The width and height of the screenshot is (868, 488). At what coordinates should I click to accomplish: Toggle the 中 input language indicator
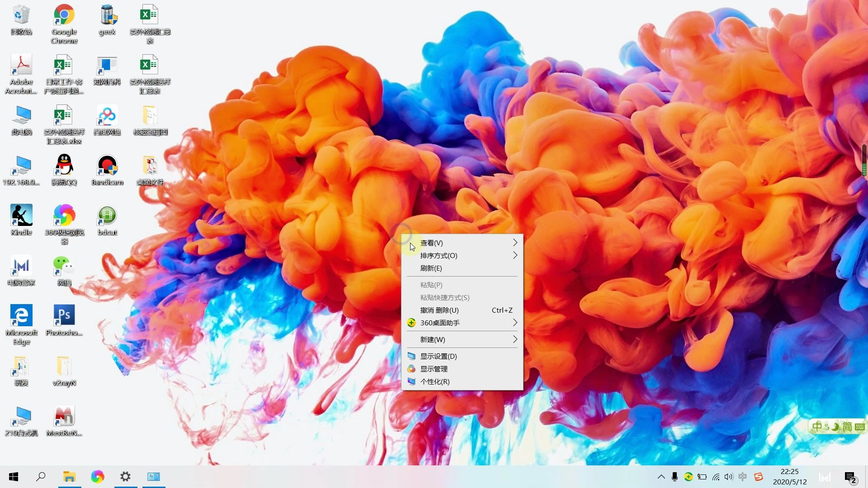point(742,477)
